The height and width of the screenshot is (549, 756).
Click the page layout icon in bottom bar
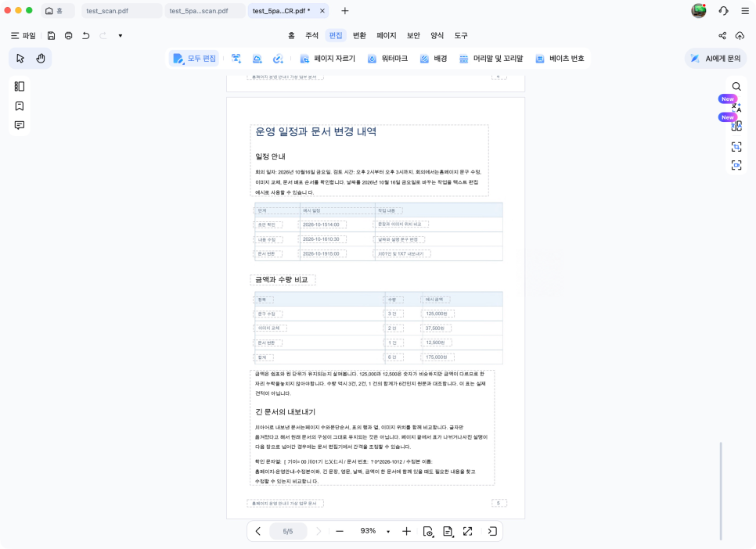click(x=448, y=531)
